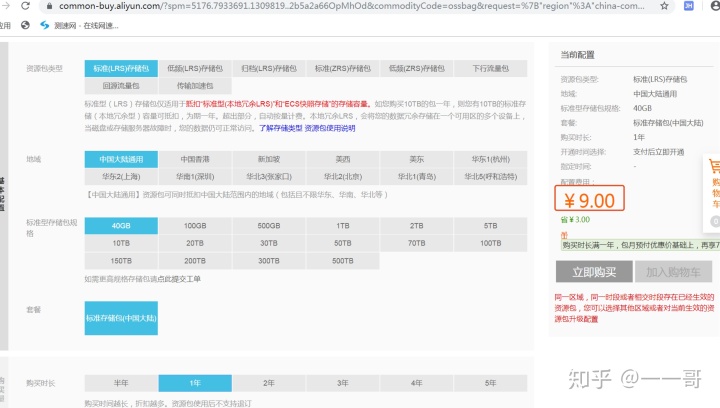
Task: Choose region 华北3(张家口)
Action: [269, 177]
